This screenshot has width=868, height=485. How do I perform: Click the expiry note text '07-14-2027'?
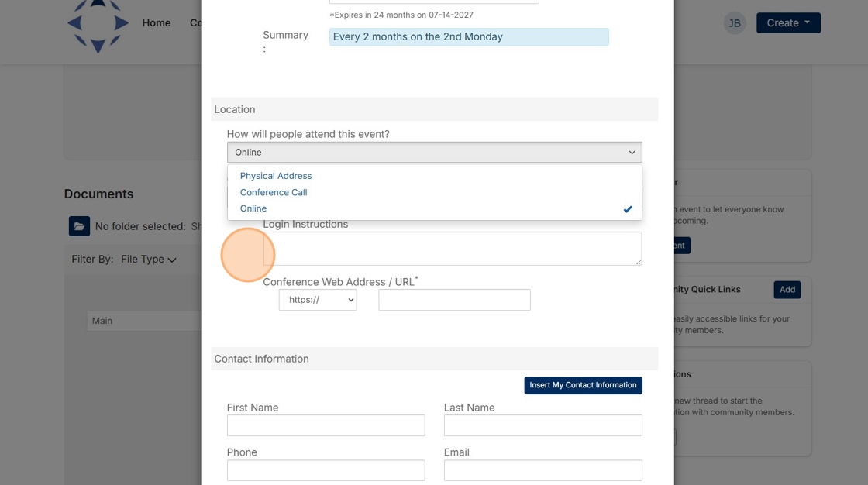coord(450,15)
